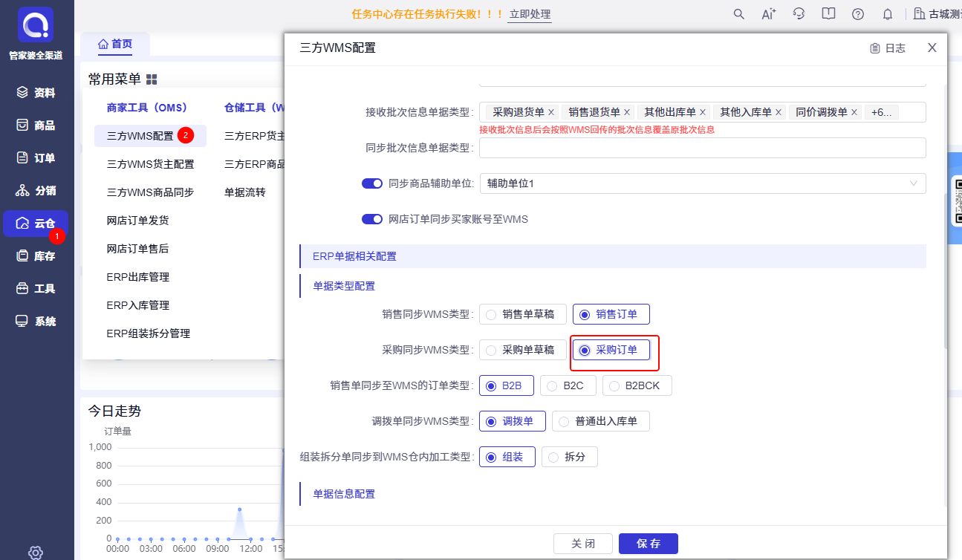The width and height of the screenshot is (962, 560).
Task: Select the 普通出入库单 radio option
Action: (x=601, y=421)
